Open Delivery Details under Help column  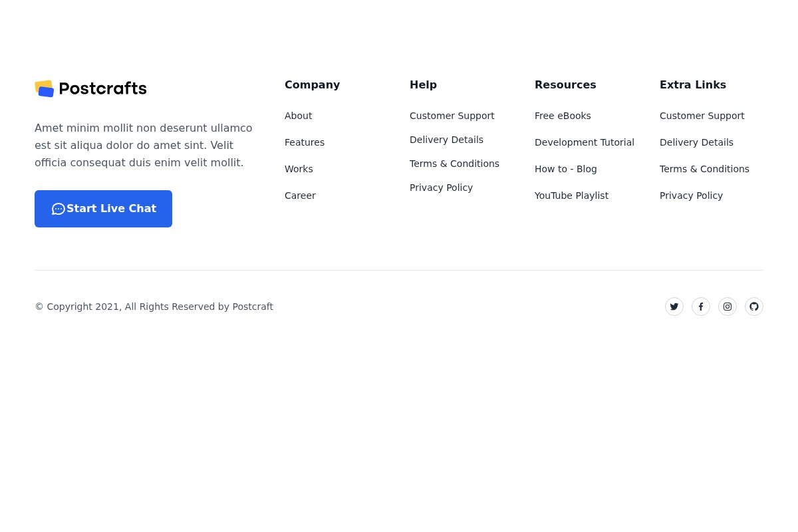click(x=446, y=140)
